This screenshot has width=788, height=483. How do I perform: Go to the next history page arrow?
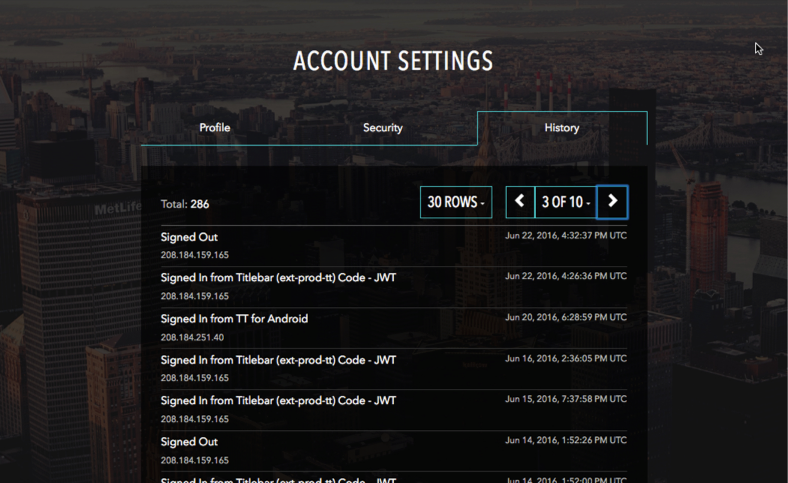[x=612, y=202]
